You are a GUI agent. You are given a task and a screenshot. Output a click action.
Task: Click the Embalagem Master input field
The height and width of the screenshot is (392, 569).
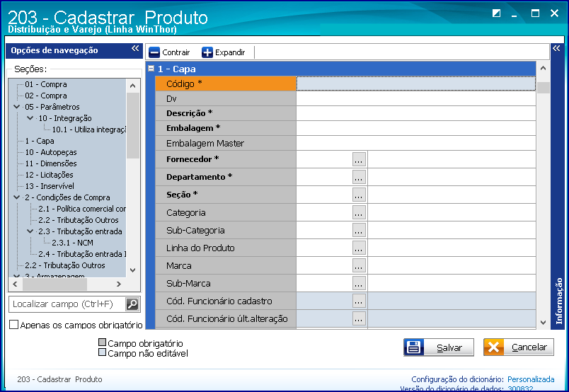point(416,143)
